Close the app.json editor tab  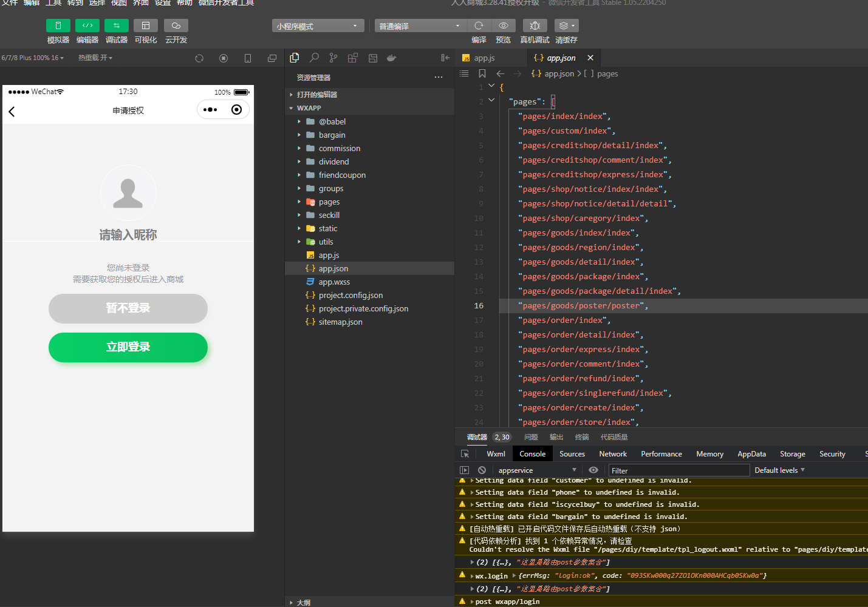click(x=590, y=58)
